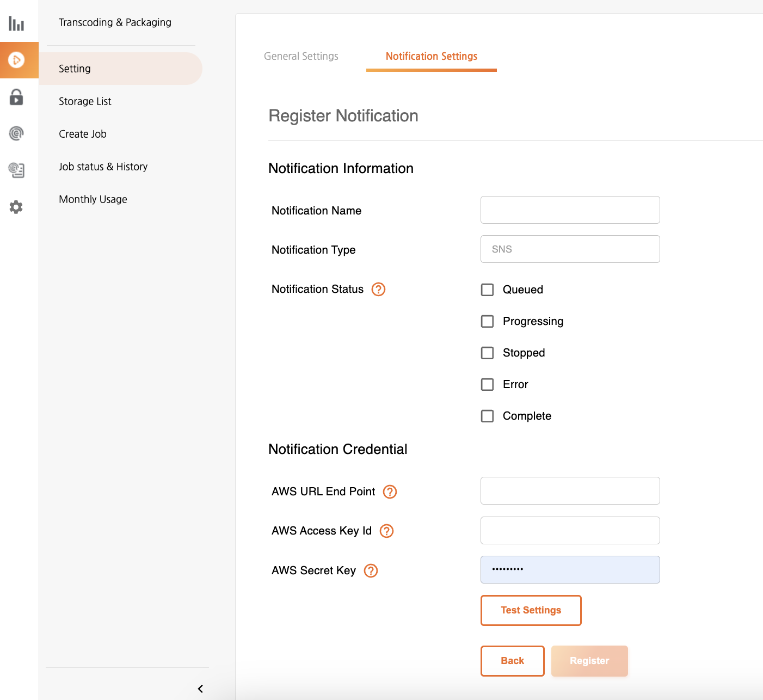Focus the Notification Name input field
The width and height of the screenshot is (763, 700).
coord(570,210)
